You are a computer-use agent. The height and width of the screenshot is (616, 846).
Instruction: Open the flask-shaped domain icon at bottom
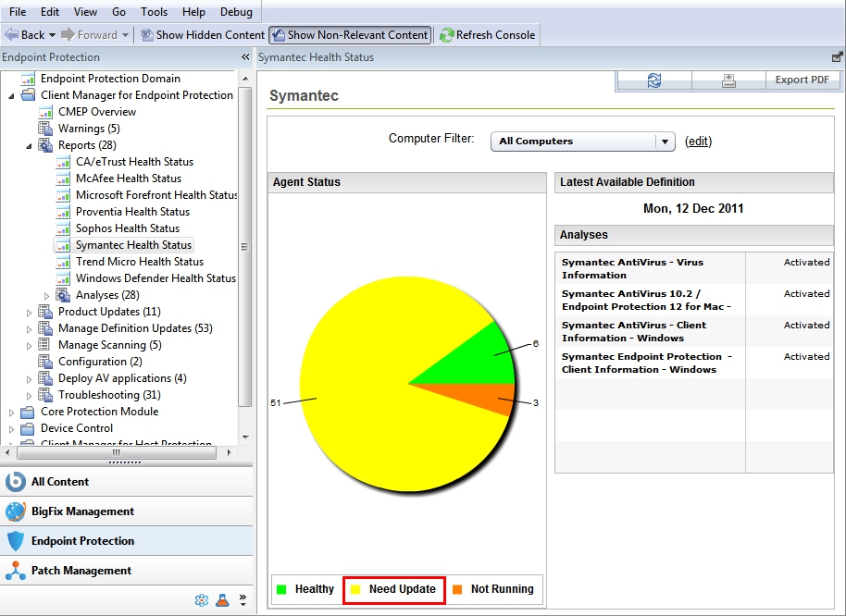(x=222, y=600)
